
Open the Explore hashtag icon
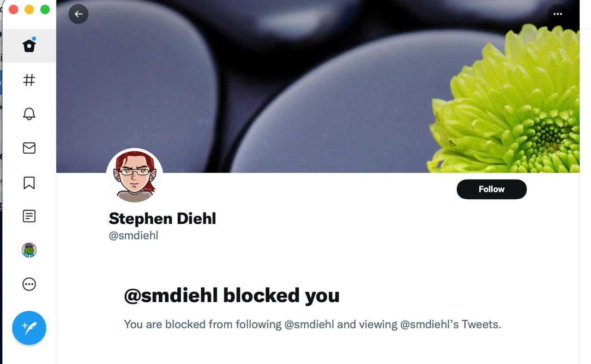29,80
